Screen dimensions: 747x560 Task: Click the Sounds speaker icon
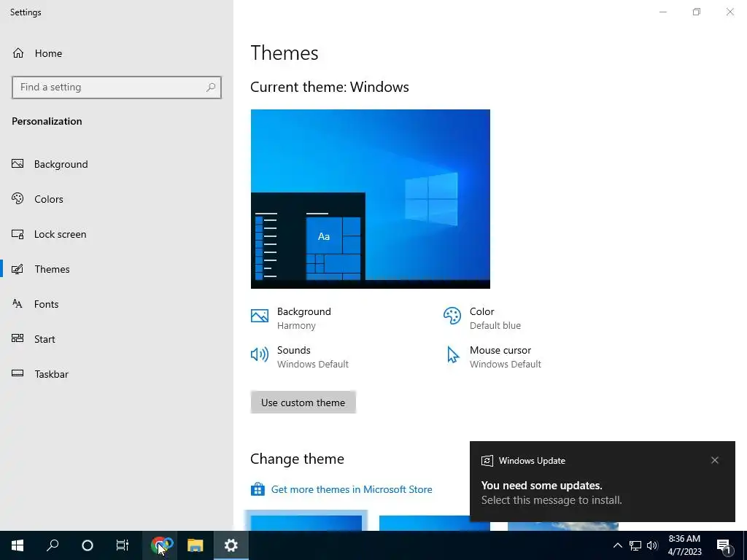(260, 354)
